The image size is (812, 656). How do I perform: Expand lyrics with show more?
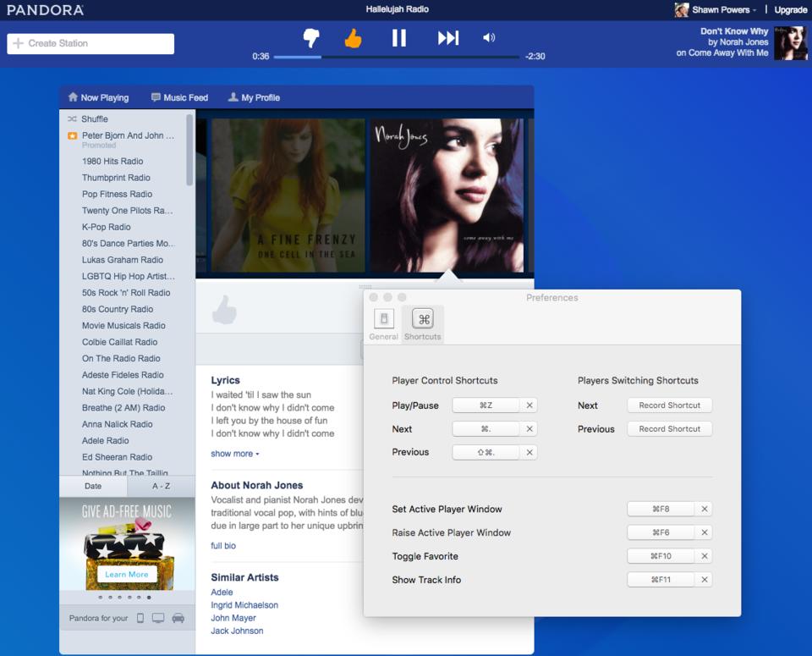point(234,454)
